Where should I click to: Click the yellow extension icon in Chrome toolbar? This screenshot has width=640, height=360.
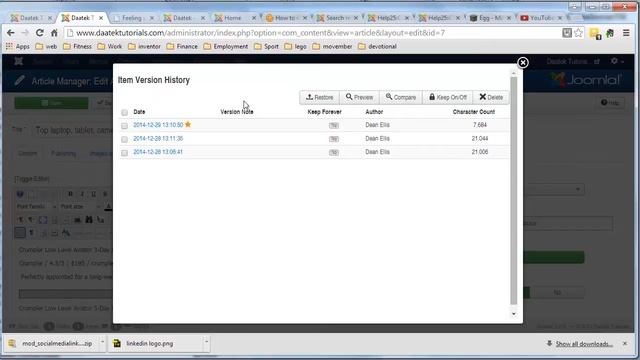coord(595,33)
